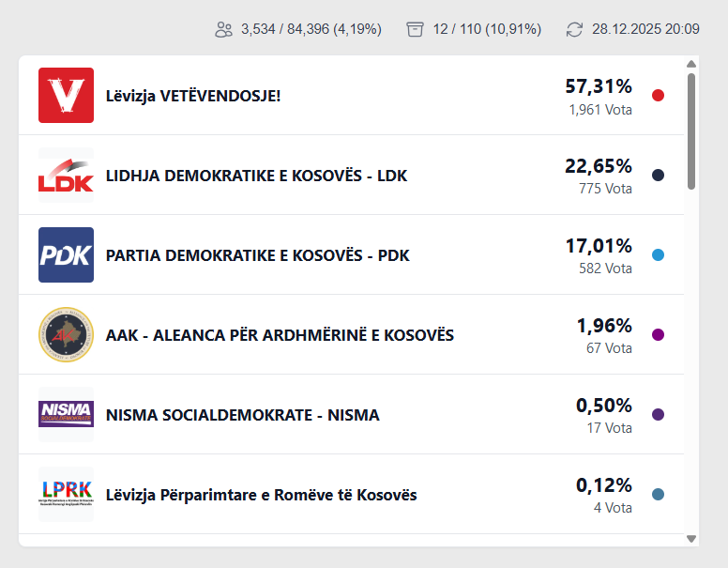Click the dark navy dot for LDK

pyautogui.click(x=658, y=176)
